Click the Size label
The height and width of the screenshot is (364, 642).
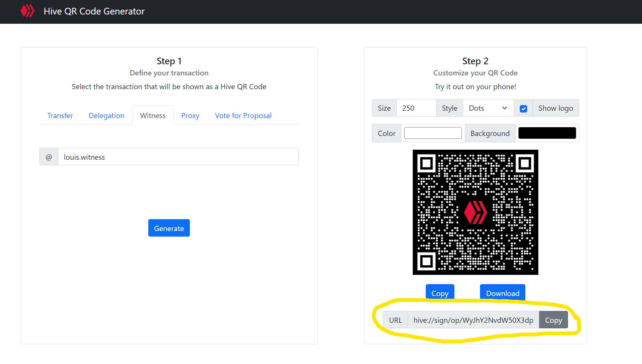tap(384, 108)
